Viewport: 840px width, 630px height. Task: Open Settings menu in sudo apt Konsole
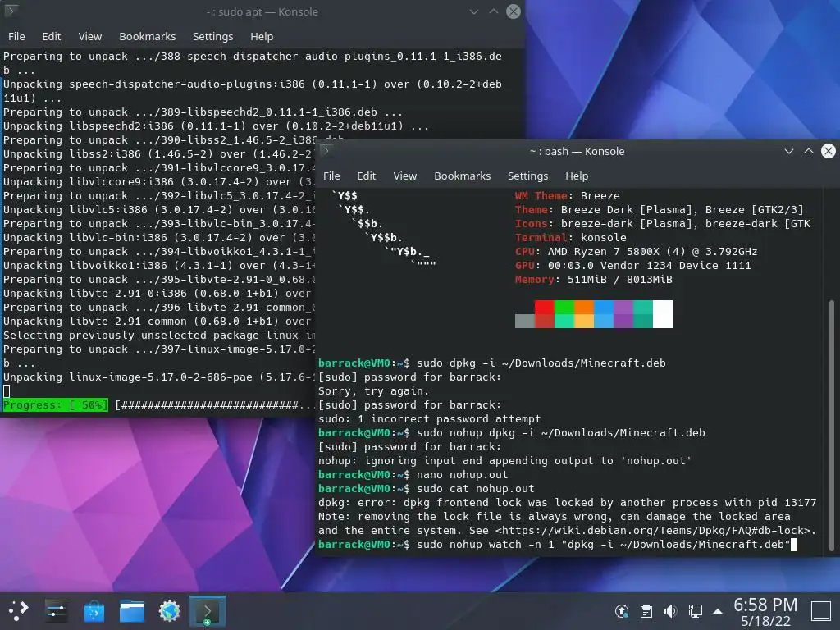pyautogui.click(x=212, y=36)
